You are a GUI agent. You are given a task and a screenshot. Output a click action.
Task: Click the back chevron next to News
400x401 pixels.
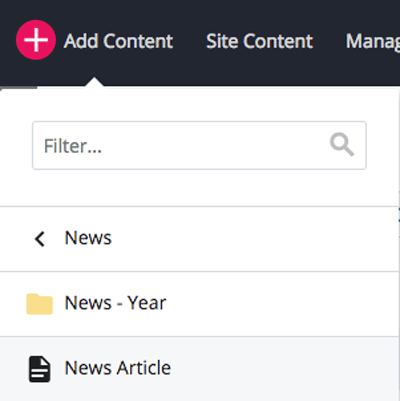40,239
